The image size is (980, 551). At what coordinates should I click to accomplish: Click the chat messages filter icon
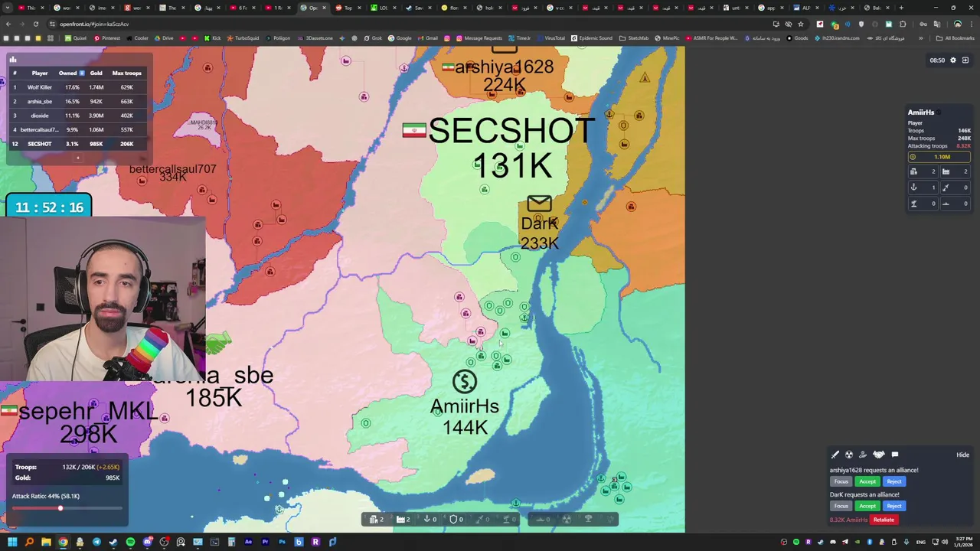click(895, 455)
